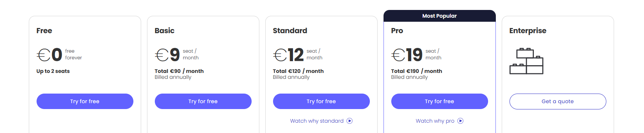Click Try for free under Basic plan

[x=203, y=101]
